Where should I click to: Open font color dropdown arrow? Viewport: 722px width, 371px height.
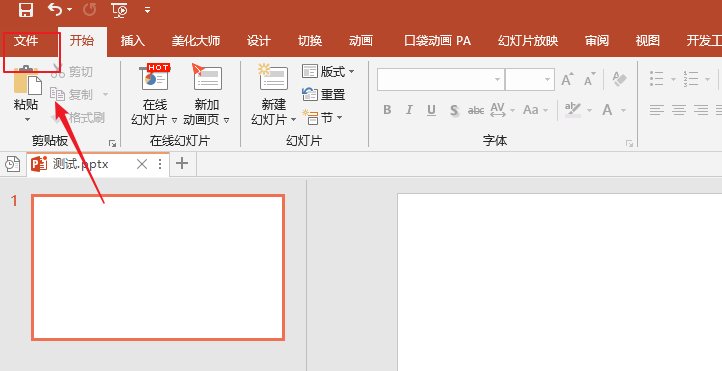click(623, 110)
